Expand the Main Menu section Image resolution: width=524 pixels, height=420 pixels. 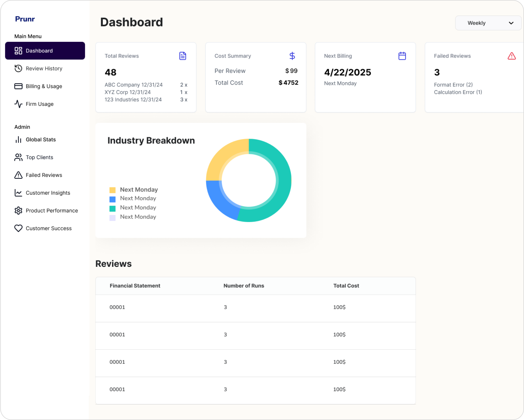pos(28,36)
